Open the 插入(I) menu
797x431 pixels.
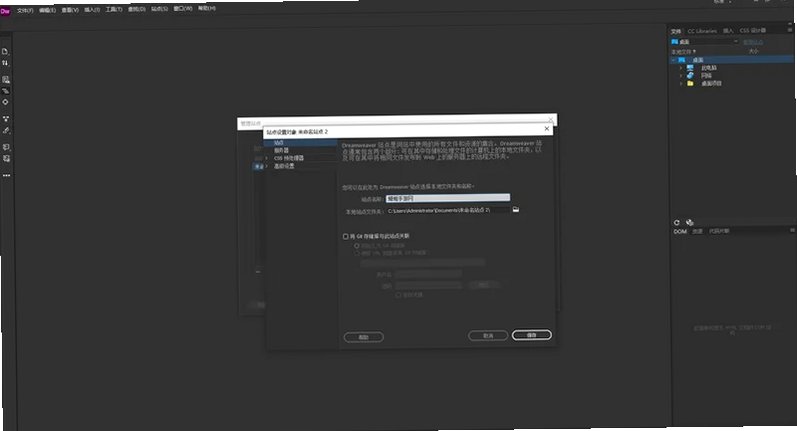(92, 10)
